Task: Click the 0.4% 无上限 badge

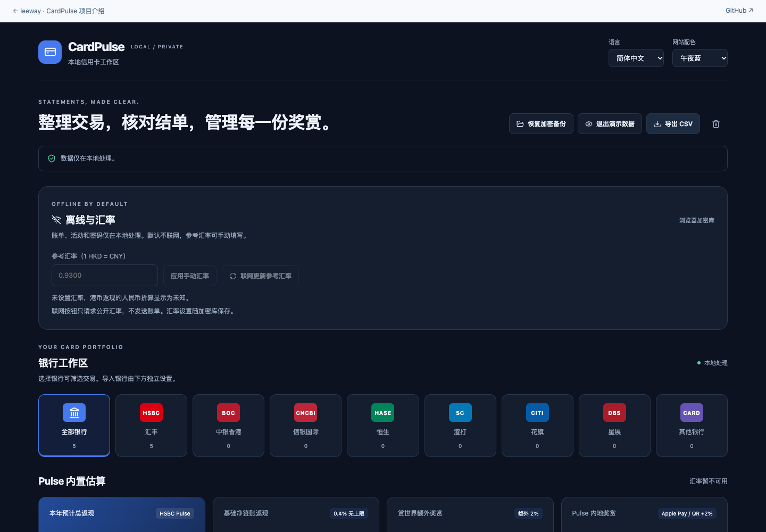Action: [x=349, y=513]
